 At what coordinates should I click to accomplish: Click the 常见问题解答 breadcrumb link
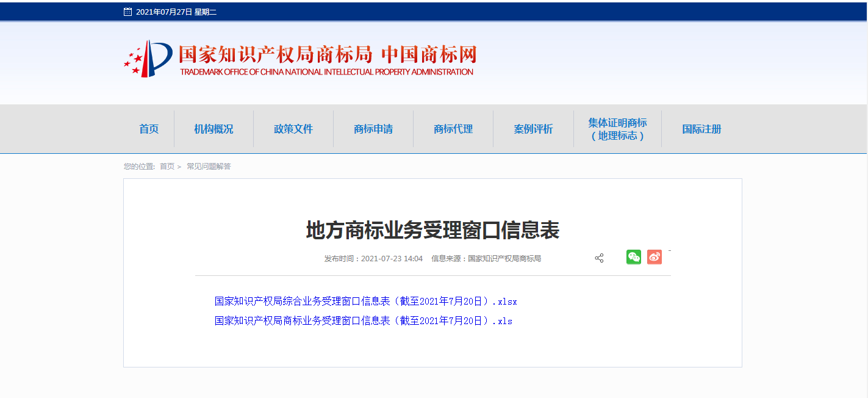pyautogui.click(x=209, y=166)
